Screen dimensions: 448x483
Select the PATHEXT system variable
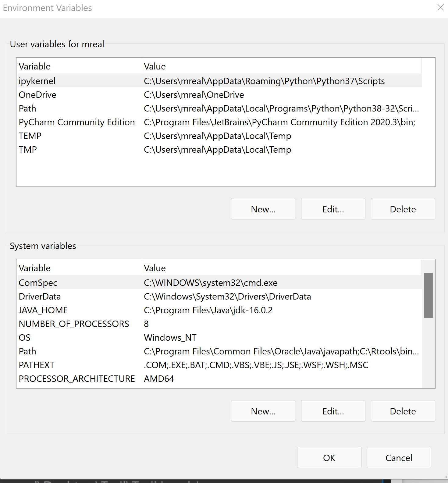37,365
